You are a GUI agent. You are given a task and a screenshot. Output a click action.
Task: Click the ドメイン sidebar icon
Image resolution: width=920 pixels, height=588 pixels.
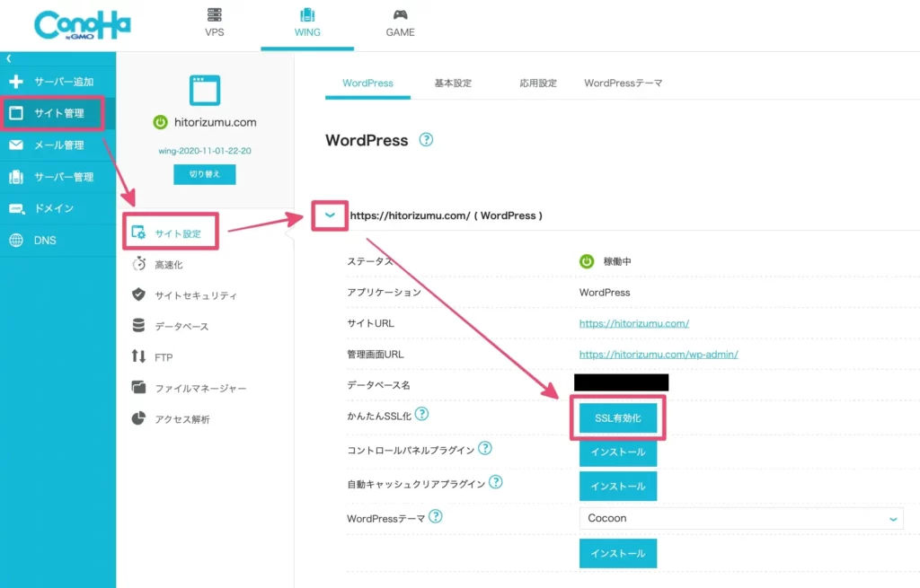16,208
